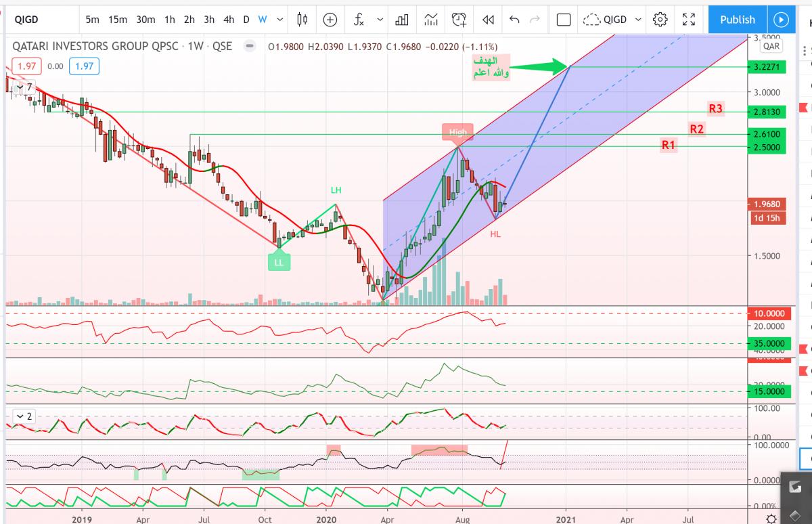Open indicator templates icon
The width and height of the screenshot is (812, 524).
click(x=431, y=20)
